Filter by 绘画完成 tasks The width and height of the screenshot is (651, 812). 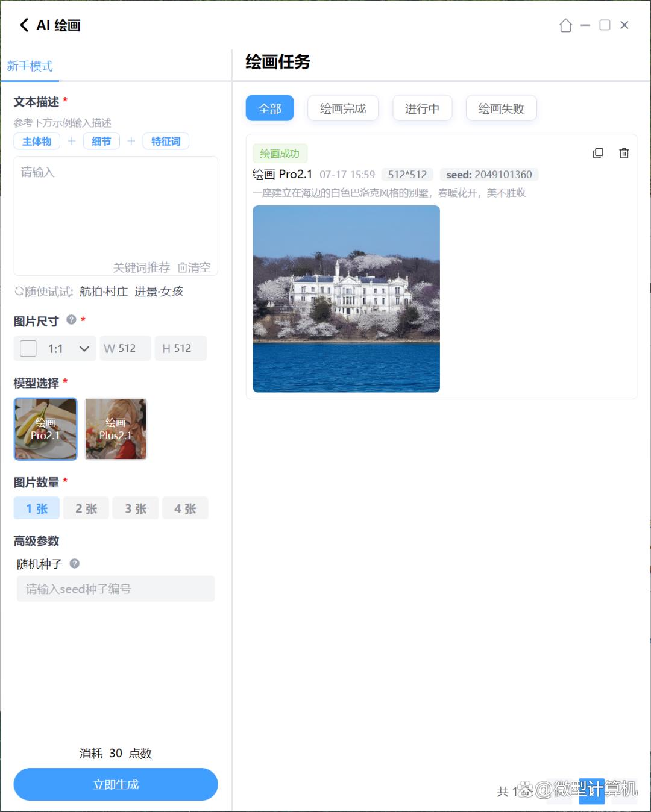(x=343, y=108)
